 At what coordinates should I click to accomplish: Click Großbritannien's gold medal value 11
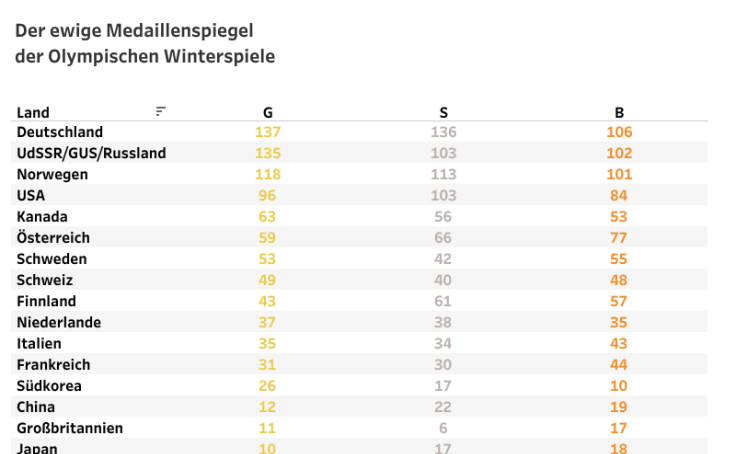[x=267, y=428]
